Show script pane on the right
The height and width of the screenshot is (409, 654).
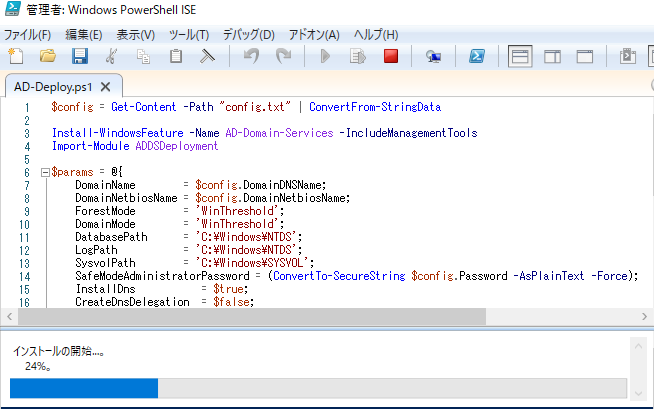(553, 56)
